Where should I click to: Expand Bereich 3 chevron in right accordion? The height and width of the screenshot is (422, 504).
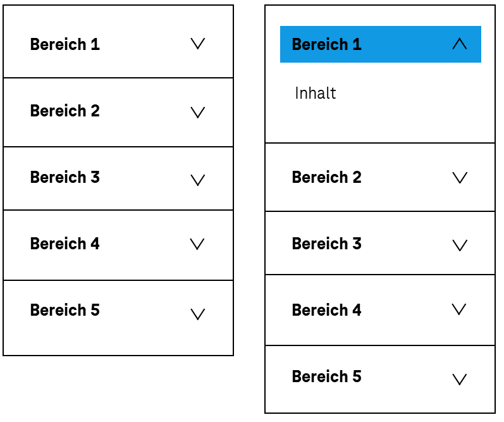460,245
